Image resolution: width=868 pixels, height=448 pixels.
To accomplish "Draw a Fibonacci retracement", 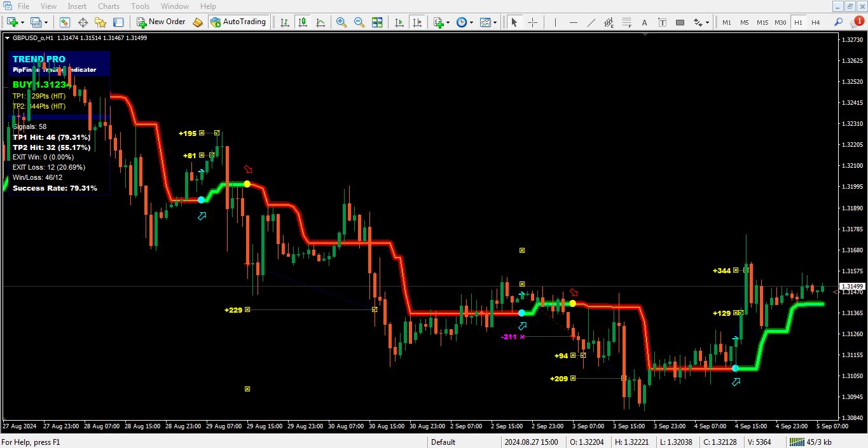I will point(627,22).
